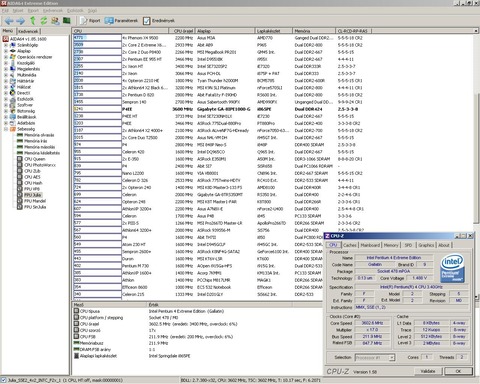The width and height of the screenshot is (480, 384).
Task: Click the Eredmények toolbar button
Action: point(159,21)
